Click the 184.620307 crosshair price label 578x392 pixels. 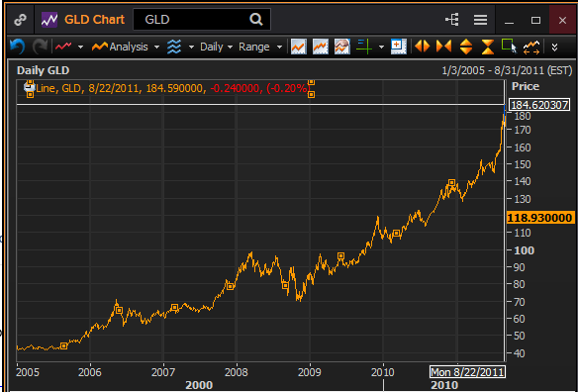539,105
